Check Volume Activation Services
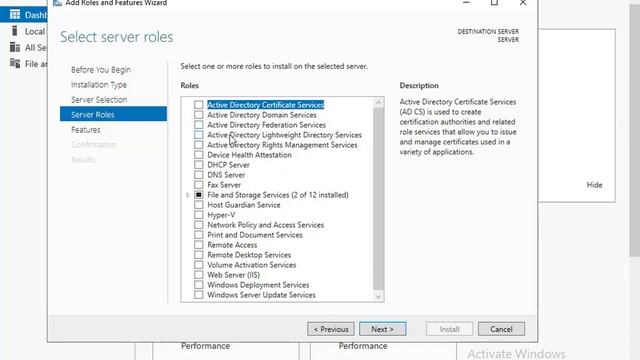Viewport: 640px width, 360px height. 198,265
